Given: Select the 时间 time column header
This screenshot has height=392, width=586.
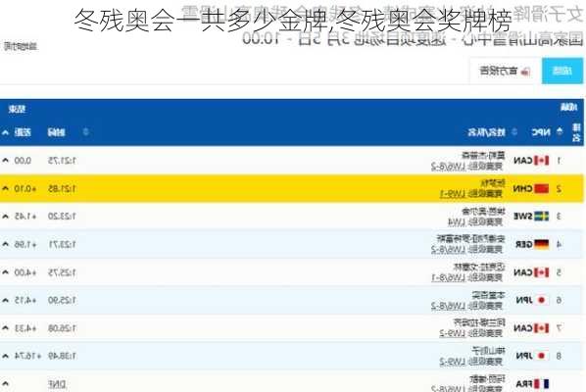Looking at the screenshot, I should coord(57,132).
